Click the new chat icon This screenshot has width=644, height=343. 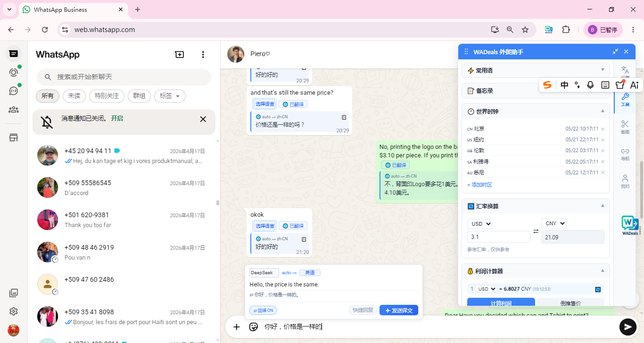pos(180,55)
